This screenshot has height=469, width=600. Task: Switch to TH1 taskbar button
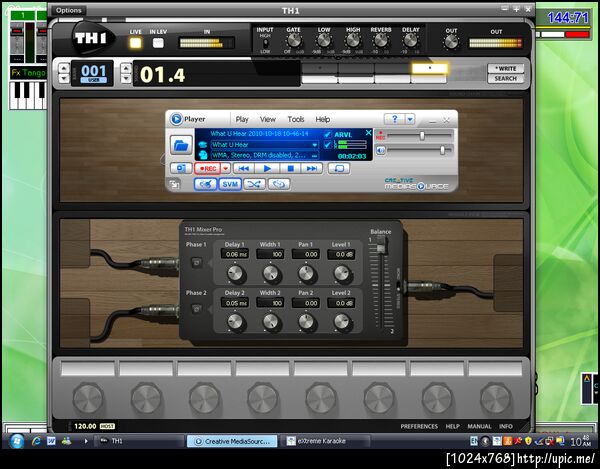click(x=139, y=441)
